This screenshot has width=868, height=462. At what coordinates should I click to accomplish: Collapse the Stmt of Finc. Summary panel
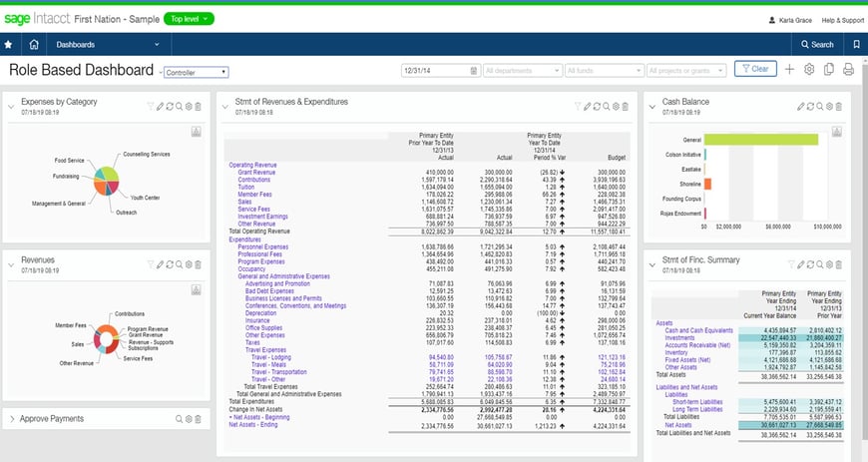point(652,264)
